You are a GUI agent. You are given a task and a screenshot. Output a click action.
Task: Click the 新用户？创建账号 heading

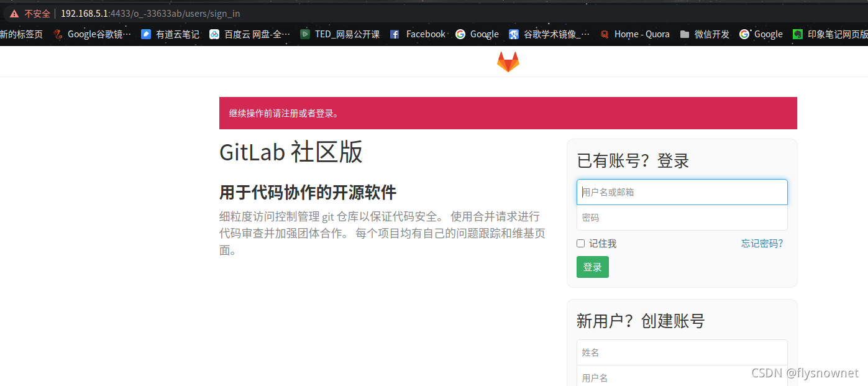tap(641, 321)
